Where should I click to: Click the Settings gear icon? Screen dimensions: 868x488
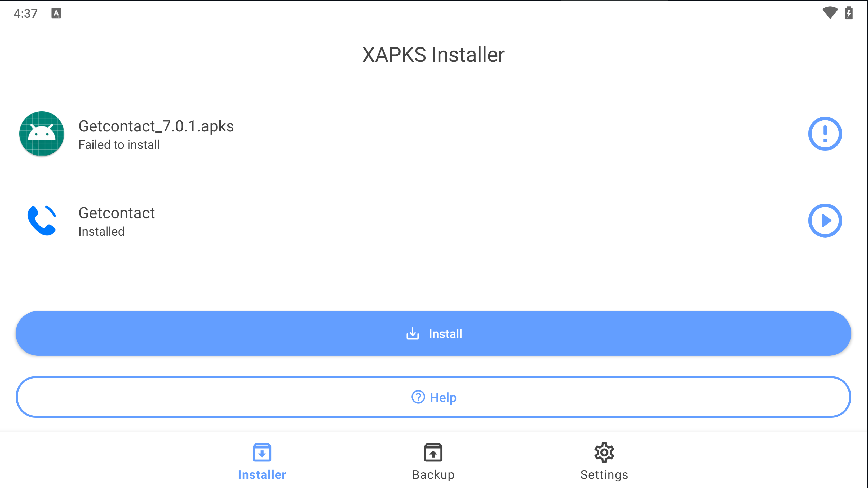pyautogui.click(x=604, y=452)
